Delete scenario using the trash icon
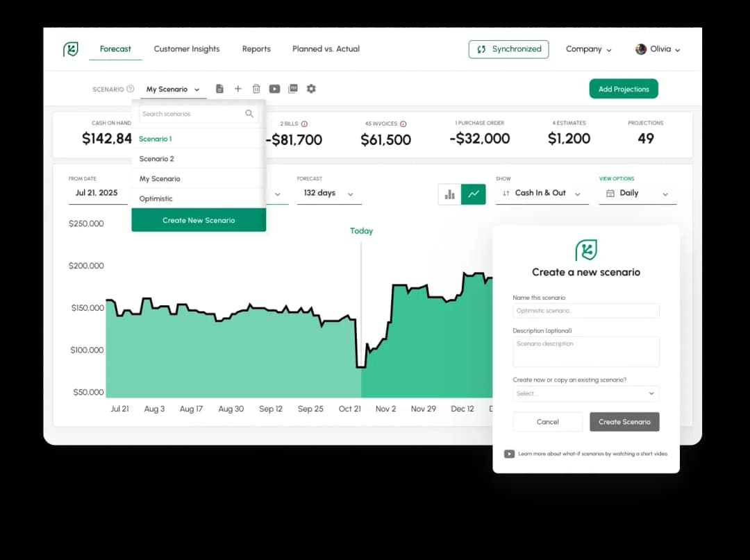Screen dimensions: 750x560 coord(256,88)
